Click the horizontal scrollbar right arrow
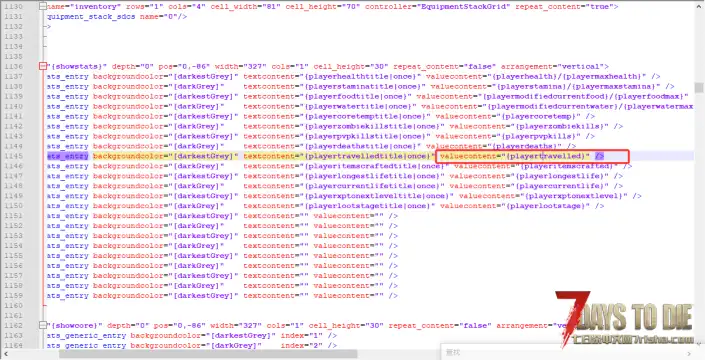The width and height of the screenshot is (705, 360). 690,354
